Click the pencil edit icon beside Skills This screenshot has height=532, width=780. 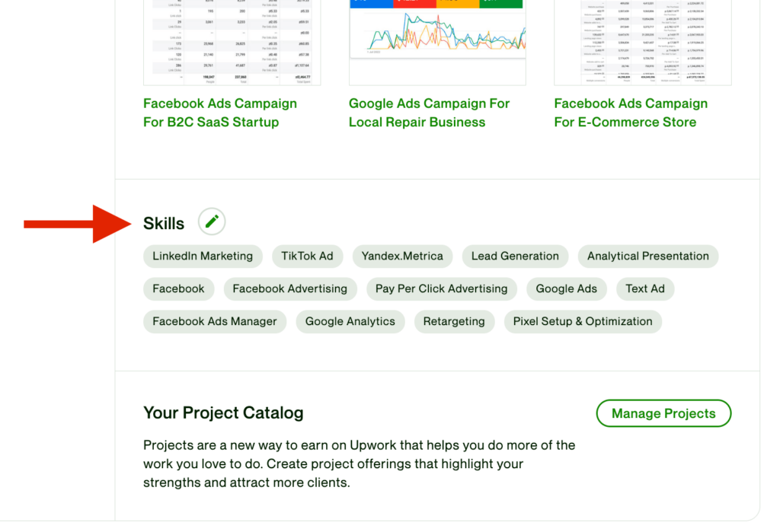point(212,222)
